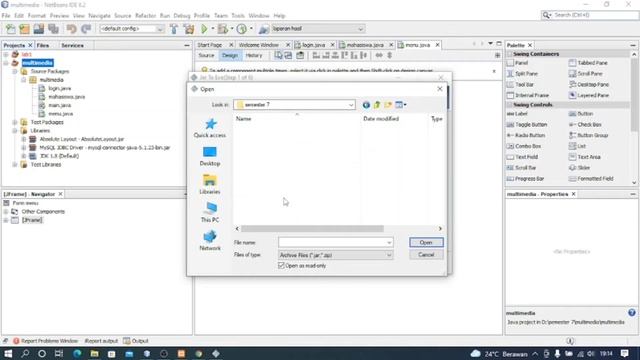Select Desktop in the places bar

(x=210, y=156)
